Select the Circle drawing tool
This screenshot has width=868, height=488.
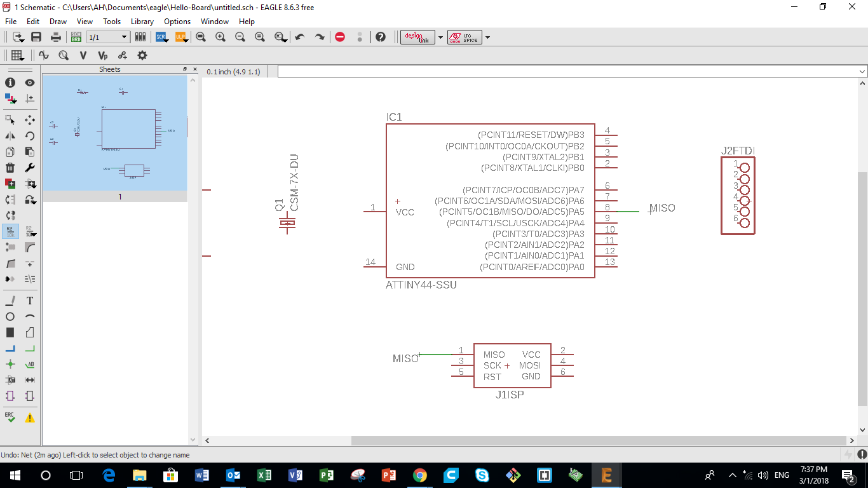pos(10,316)
